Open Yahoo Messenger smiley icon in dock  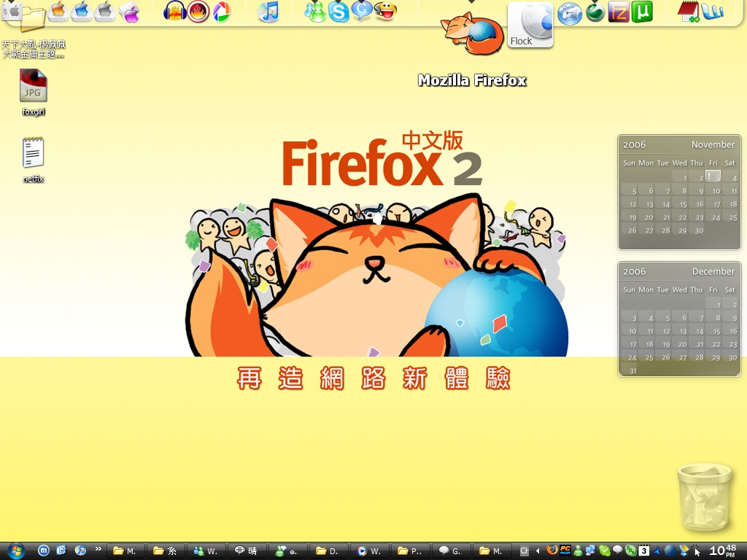(x=385, y=11)
